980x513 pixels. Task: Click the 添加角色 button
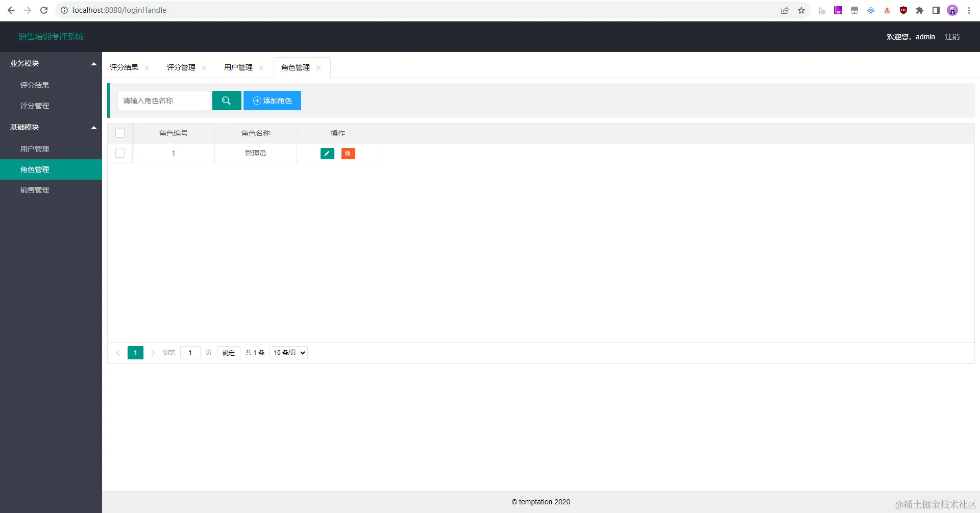coord(272,101)
